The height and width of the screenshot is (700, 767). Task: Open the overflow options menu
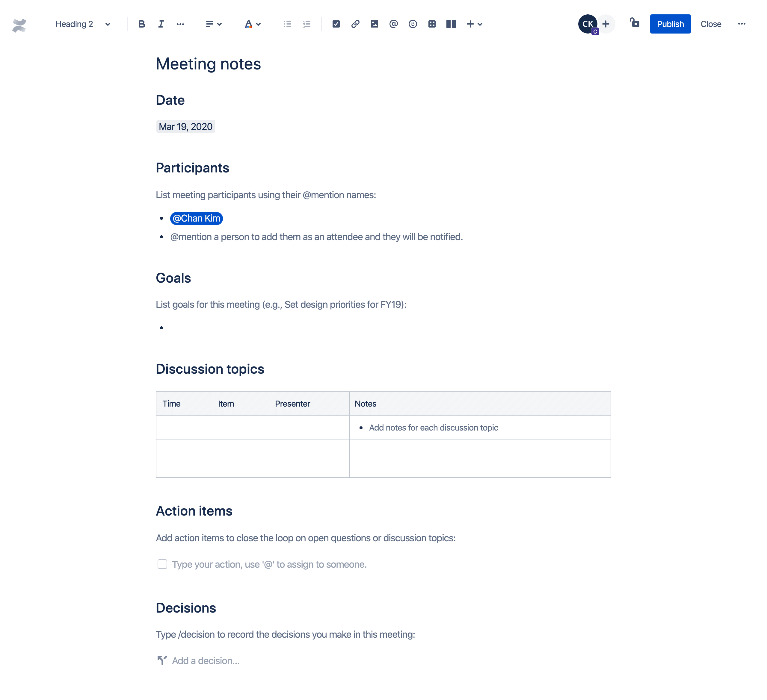coord(742,24)
